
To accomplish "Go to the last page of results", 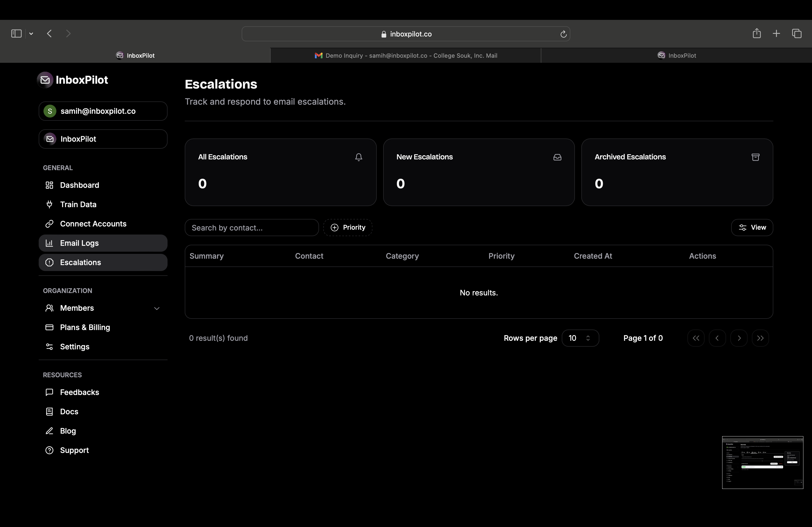I will coord(760,338).
